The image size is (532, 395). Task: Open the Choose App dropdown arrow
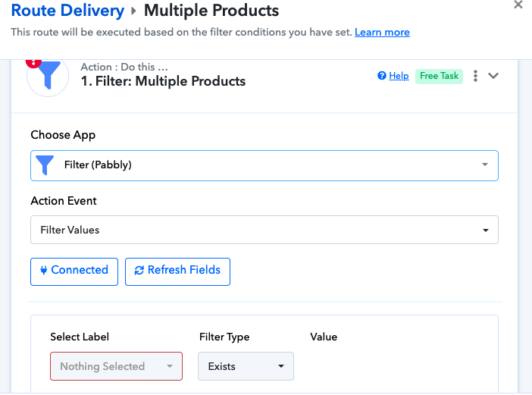click(x=484, y=165)
